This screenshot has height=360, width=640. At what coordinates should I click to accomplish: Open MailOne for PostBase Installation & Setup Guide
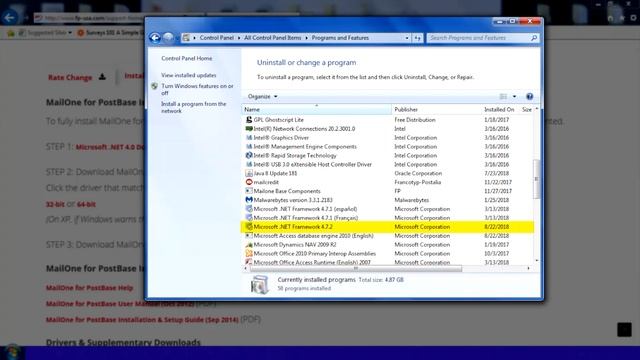point(142,320)
